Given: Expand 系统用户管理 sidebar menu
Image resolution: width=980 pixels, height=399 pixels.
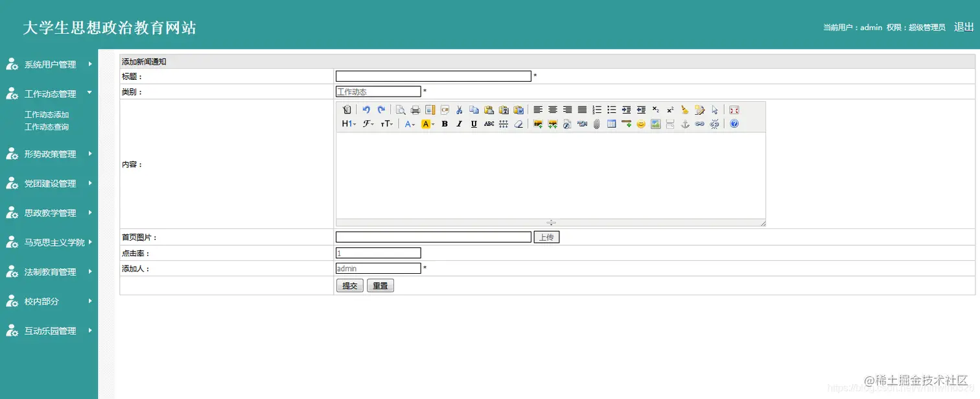Looking at the screenshot, I should [x=49, y=64].
